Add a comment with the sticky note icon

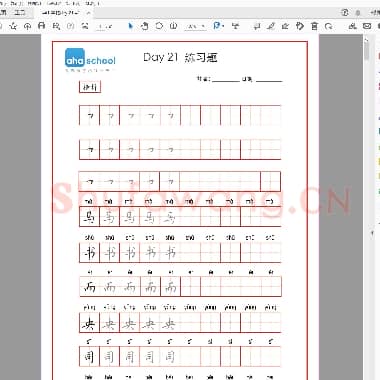pos(257,26)
